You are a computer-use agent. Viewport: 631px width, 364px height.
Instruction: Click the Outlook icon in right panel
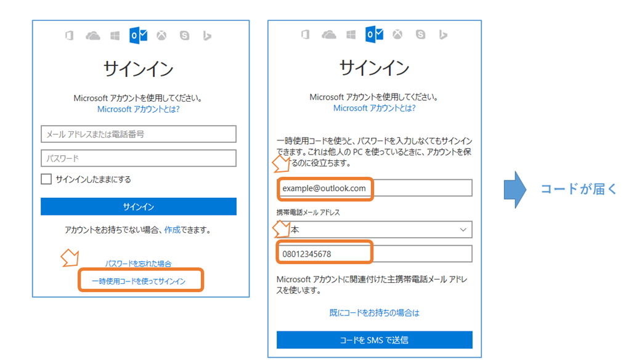(x=374, y=34)
